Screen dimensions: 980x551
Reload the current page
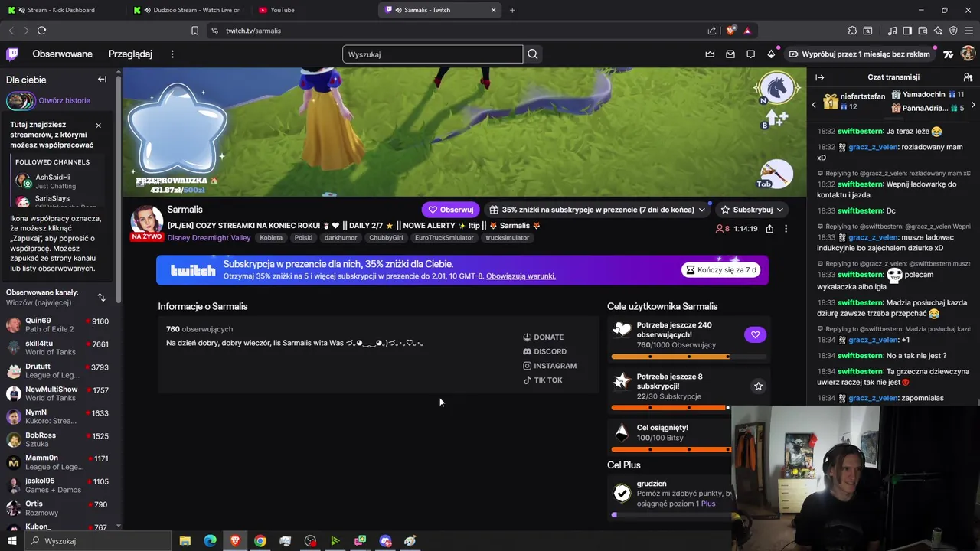click(41, 31)
